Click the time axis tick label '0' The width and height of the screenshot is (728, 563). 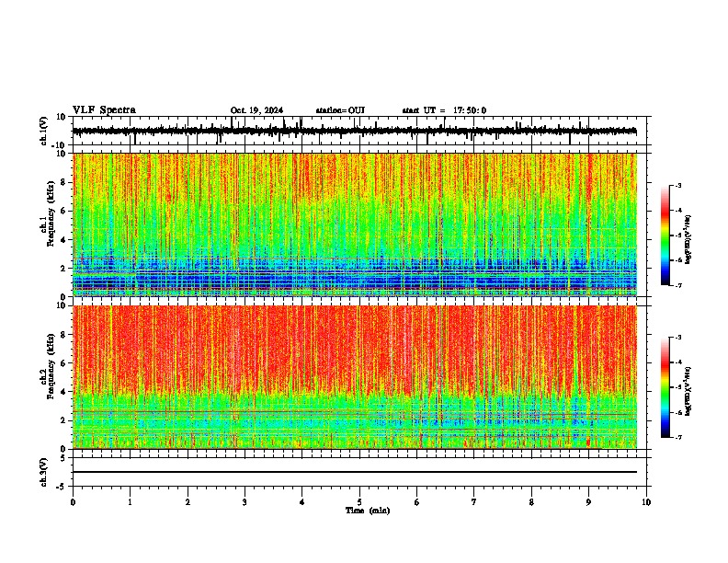click(73, 502)
